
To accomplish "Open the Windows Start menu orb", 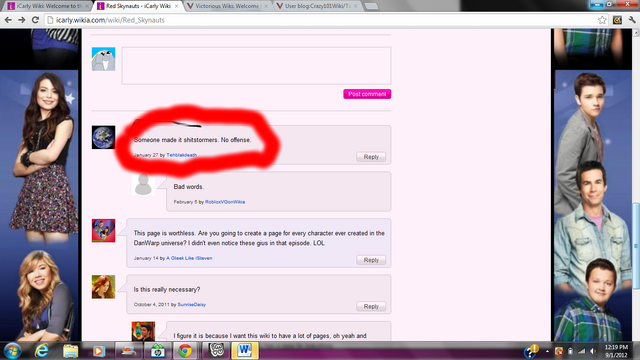I will pos(12,351).
